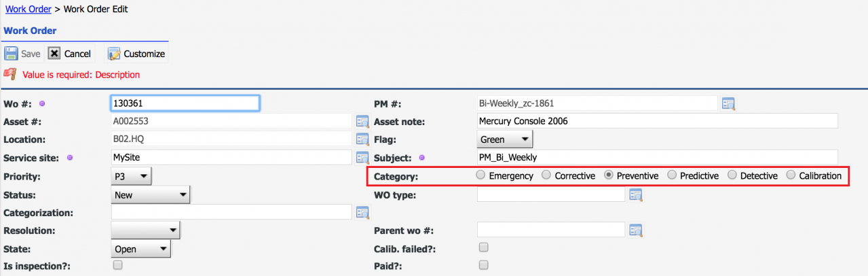Viewport: 868px width, 276px height.
Task: Open lookup icon next to PM # field
Action: point(729,103)
